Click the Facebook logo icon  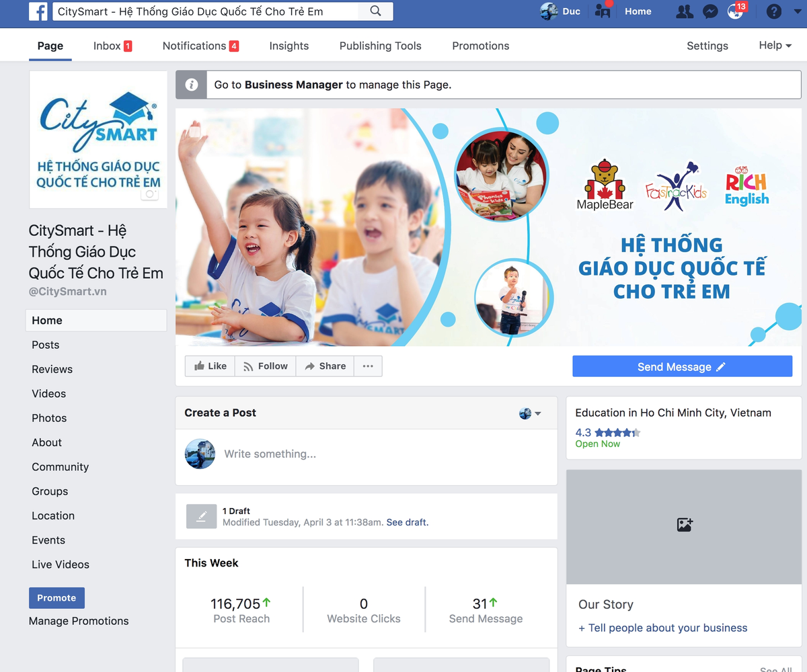(38, 11)
